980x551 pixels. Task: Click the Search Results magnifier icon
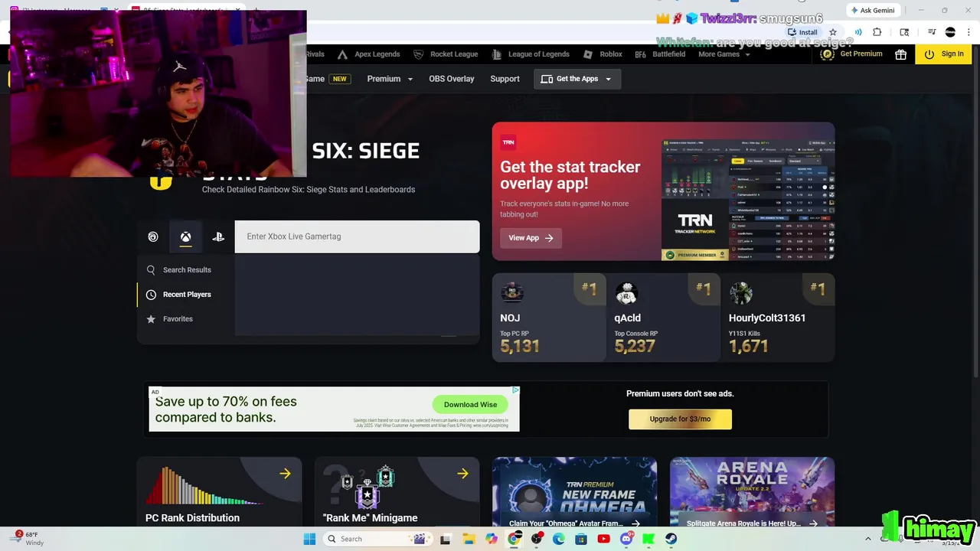coord(151,270)
